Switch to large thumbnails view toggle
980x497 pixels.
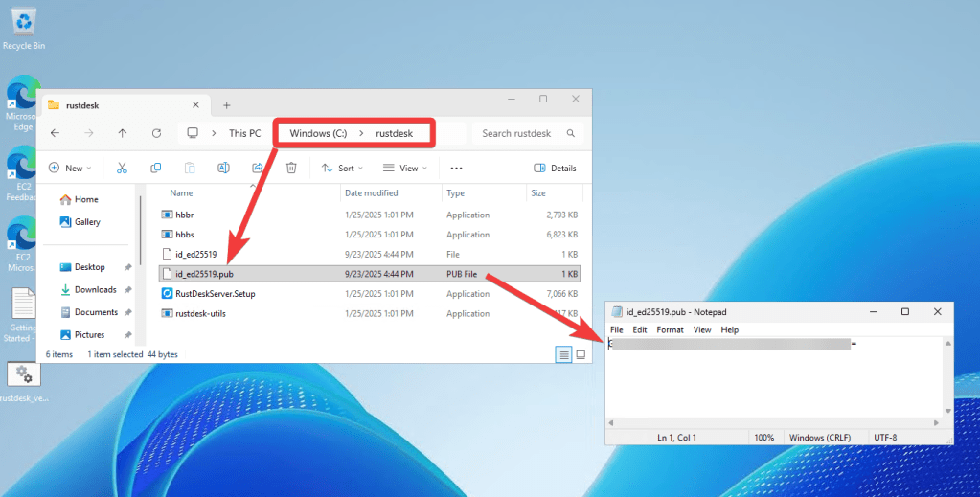pos(581,354)
